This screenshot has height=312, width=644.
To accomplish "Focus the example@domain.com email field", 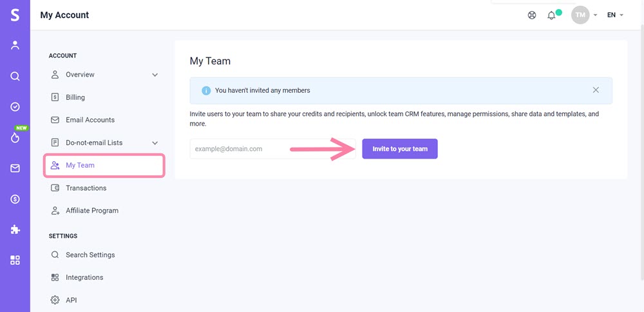I will (x=272, y=149).
